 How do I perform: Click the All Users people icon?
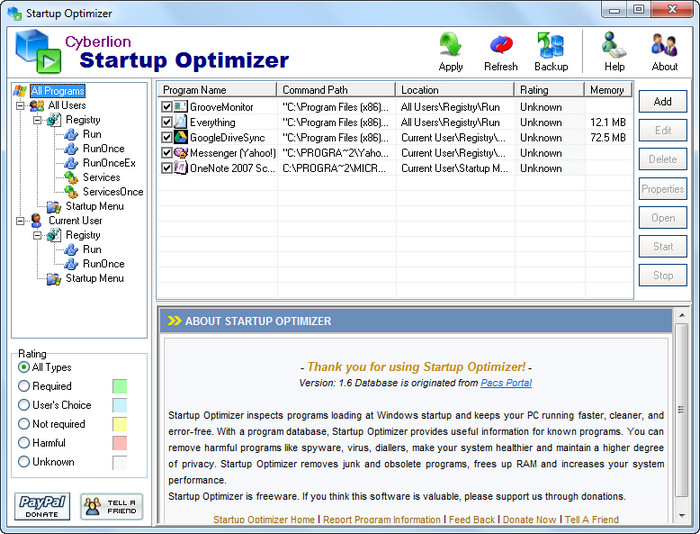tap(37, 106)
